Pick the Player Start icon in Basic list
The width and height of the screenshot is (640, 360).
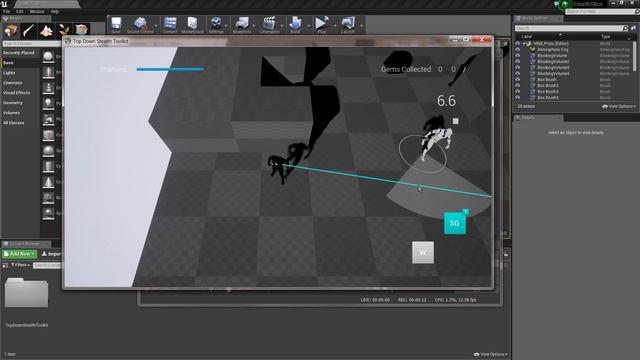coord(48,120)
